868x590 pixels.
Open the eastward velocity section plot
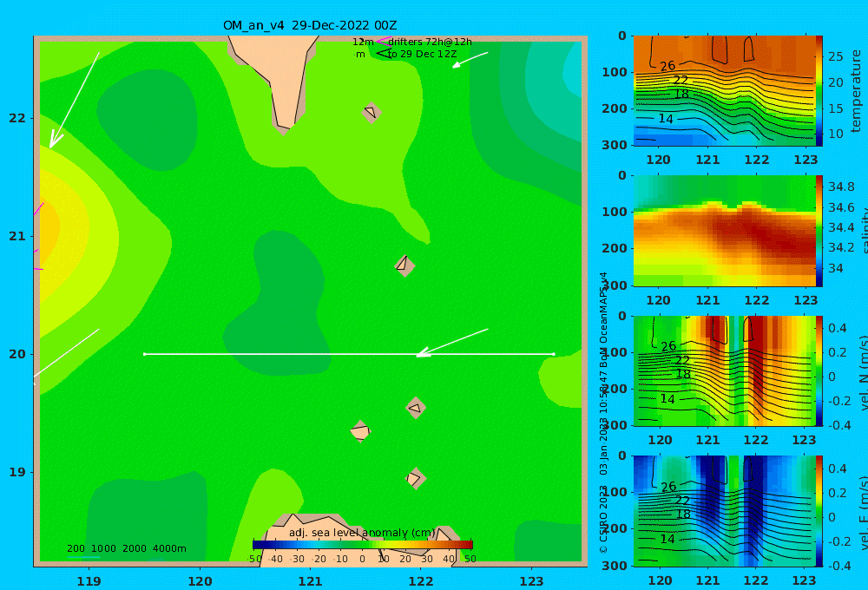click(x=725, y=511)
